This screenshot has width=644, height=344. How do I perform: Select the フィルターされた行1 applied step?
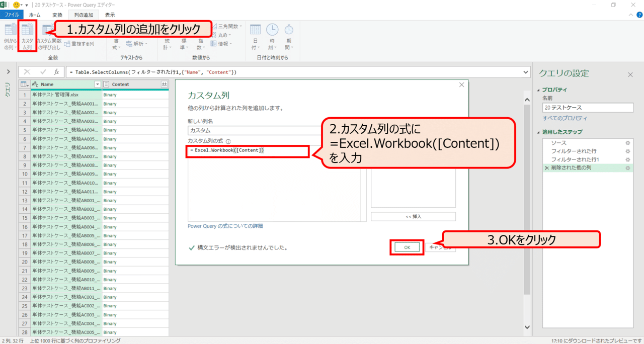coord(588,159)
